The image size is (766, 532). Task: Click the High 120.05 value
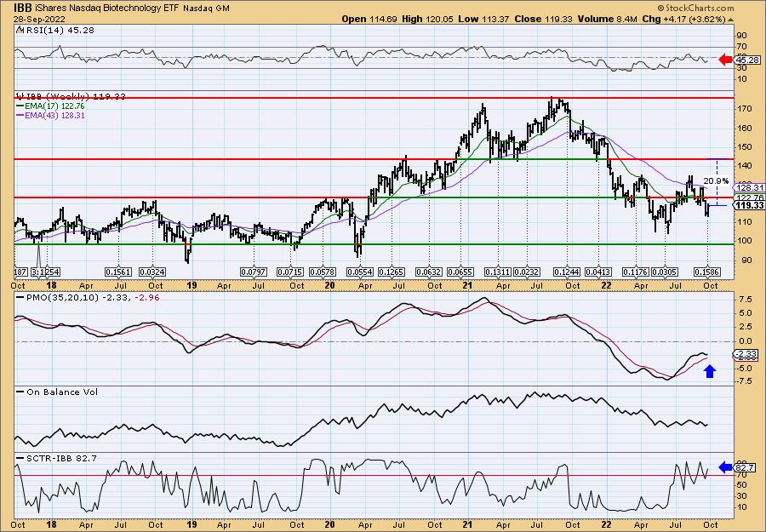(427, 19)
